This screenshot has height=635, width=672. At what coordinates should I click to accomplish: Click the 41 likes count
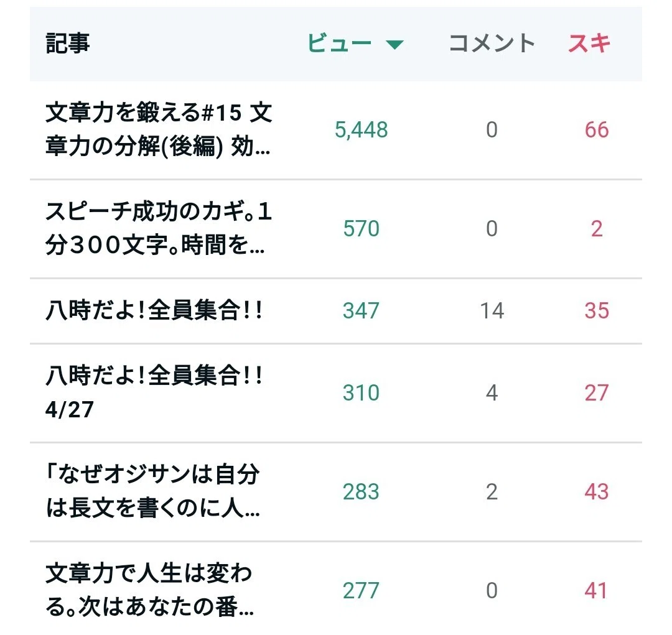pos(595,590)
